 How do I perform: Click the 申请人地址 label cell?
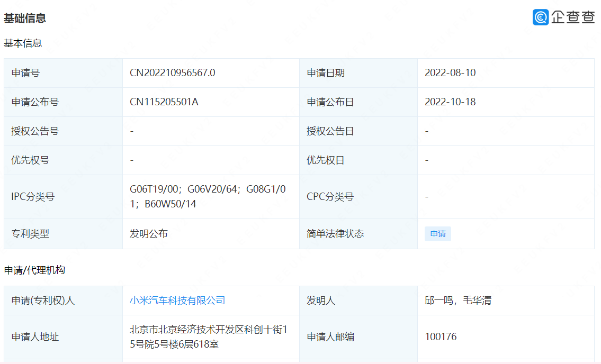(63, 337)
